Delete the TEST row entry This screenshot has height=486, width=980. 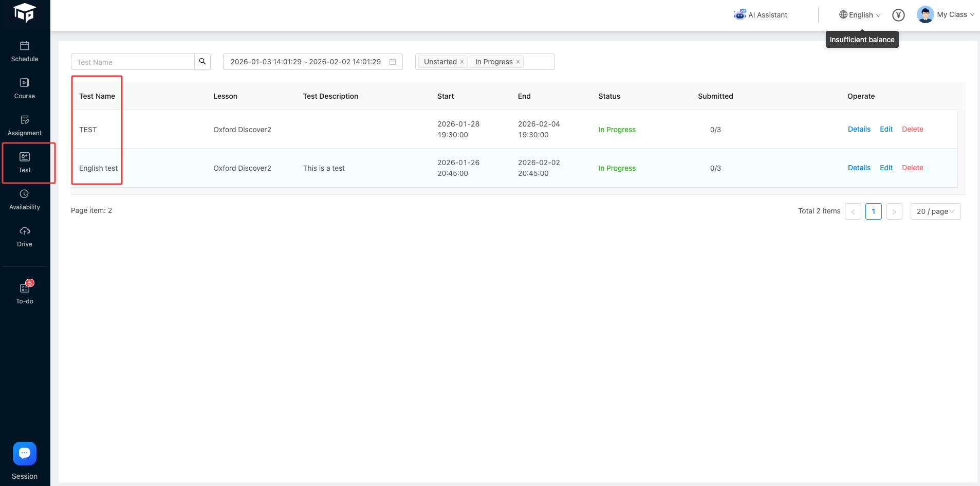pyautogui.click(x=912, y=129)
